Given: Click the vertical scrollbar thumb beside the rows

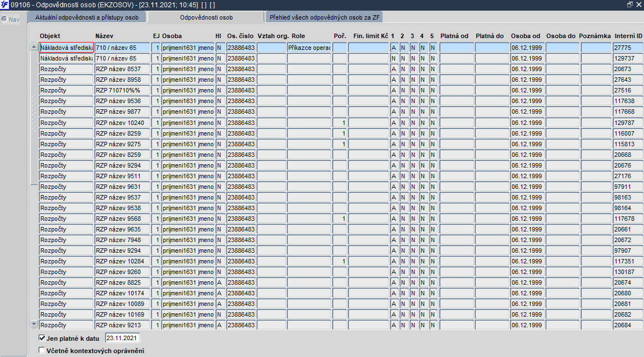Looking at the screenshot, I should (34, 118).
